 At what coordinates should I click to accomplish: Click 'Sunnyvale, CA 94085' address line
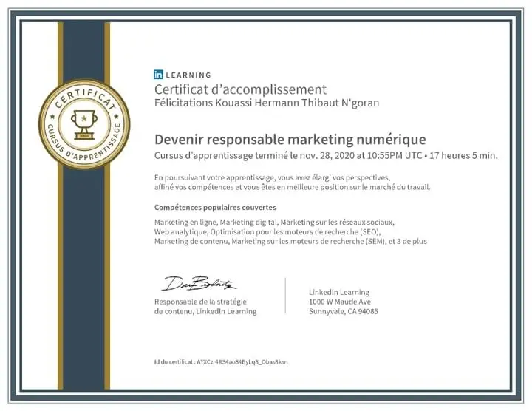click(x=344, y=311)
